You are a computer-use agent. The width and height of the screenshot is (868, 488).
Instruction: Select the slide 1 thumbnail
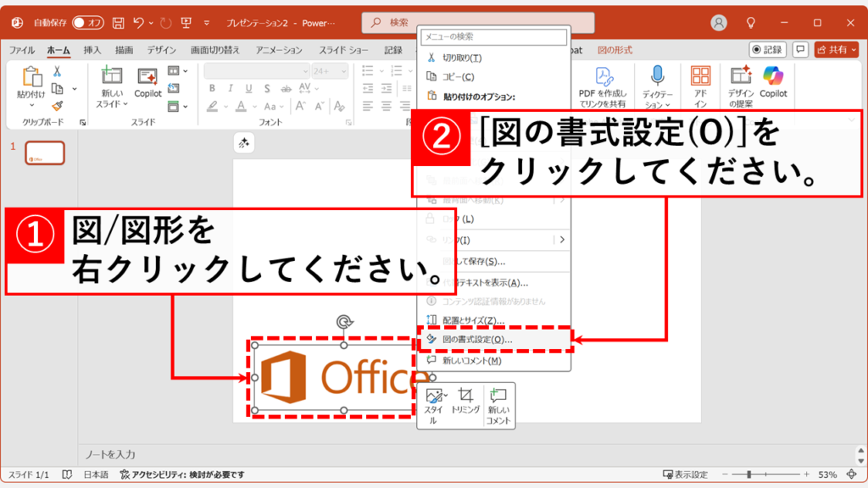click(45, 152)
